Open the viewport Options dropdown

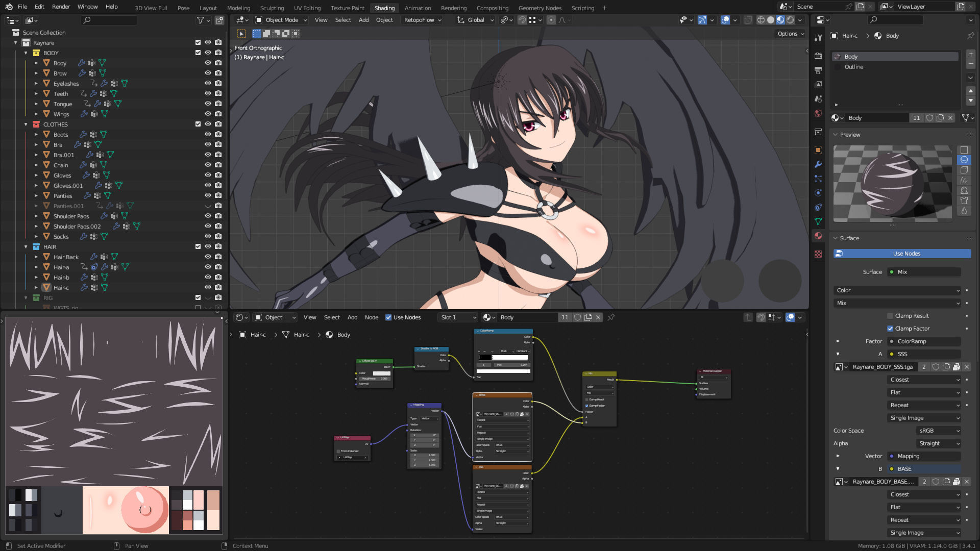(790, 34)
